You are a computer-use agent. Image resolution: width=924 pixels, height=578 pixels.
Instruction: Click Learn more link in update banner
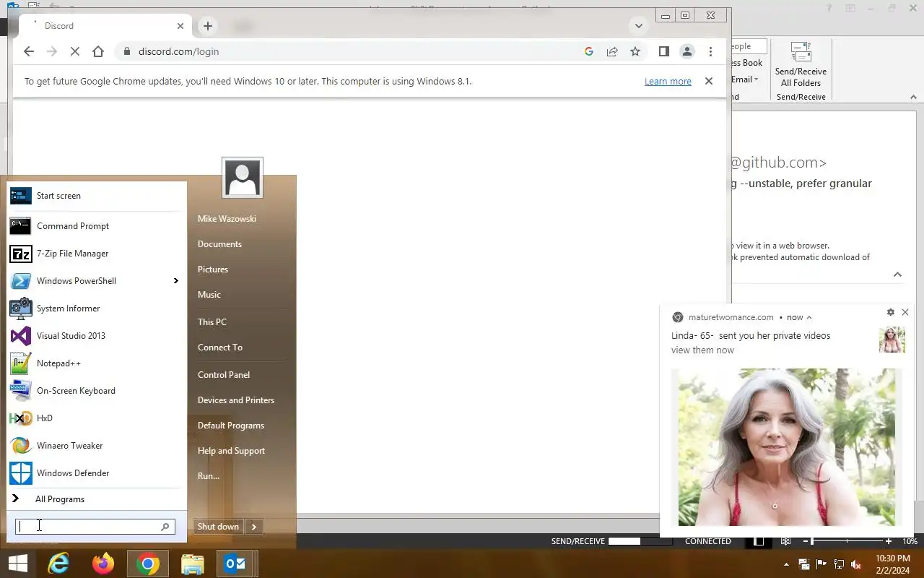[x=668, y=82]
